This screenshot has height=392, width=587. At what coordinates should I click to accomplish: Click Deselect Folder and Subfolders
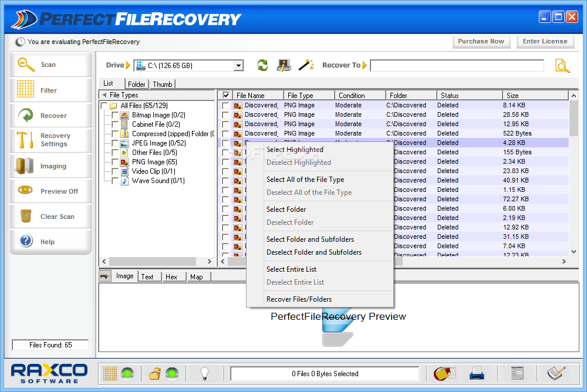pyautogui.click(x=313, y=252)
